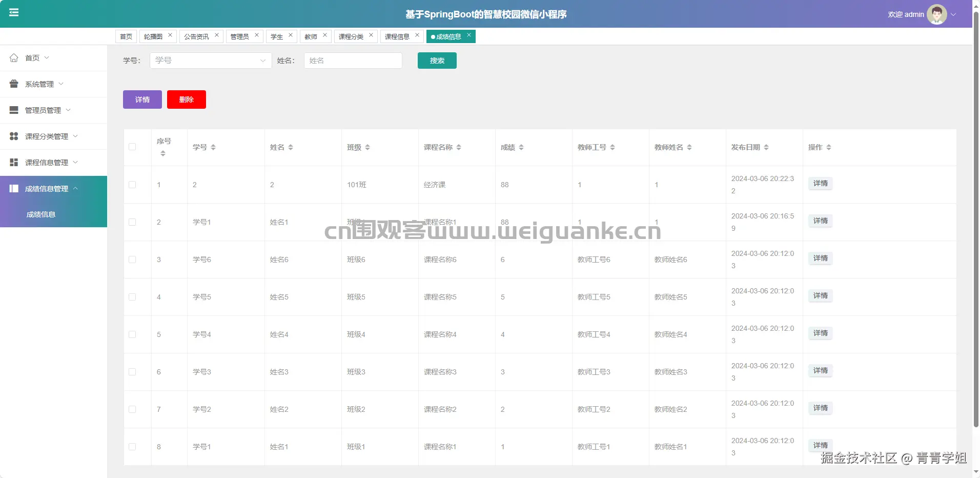Open 详情 for the 经济课 row

(x=821, y=184)
